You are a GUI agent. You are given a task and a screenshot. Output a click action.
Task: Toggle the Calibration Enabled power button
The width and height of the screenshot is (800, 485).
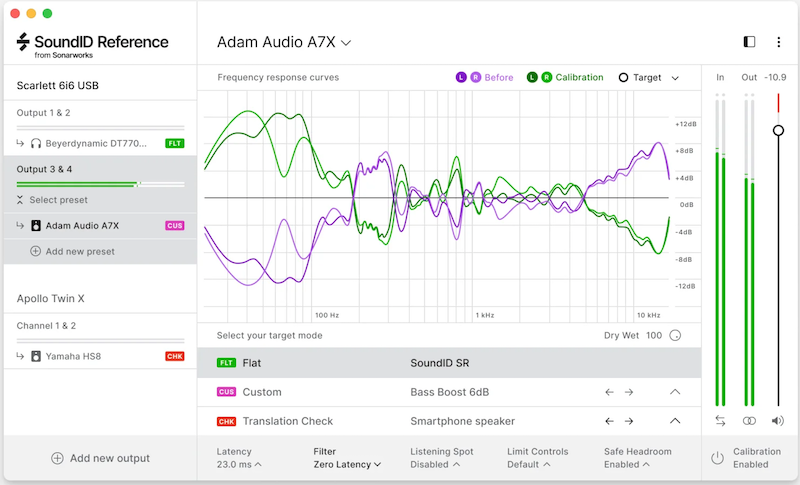tap(717, 458)
